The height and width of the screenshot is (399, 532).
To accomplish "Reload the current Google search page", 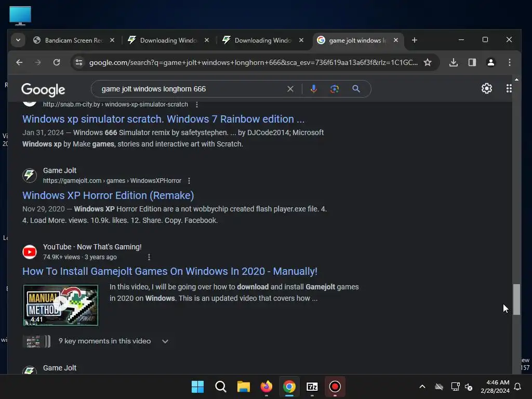I will click(x=57, y=62).
